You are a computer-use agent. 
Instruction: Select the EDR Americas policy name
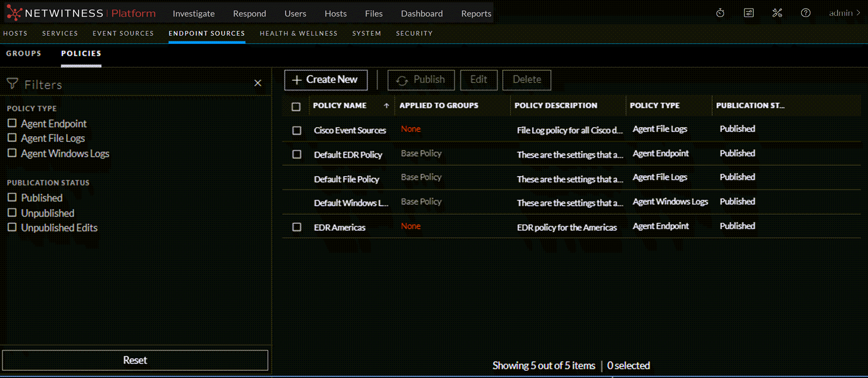point(340,227)
